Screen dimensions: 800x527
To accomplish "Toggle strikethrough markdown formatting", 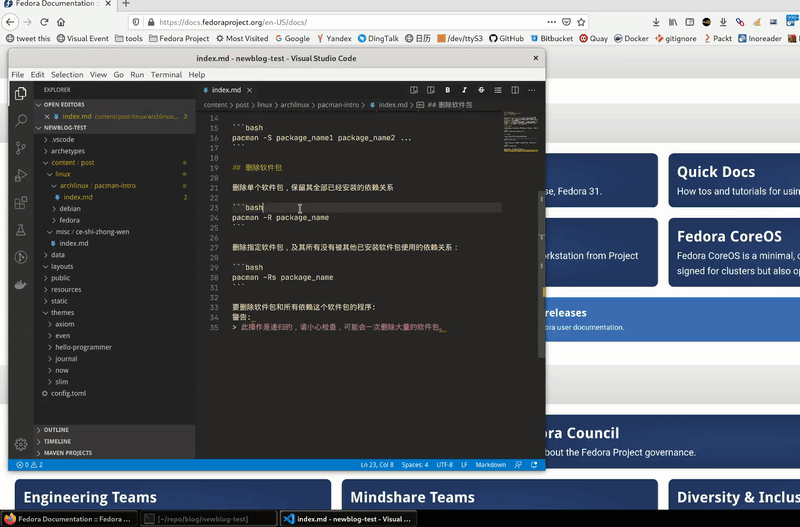I will click(481, 90).
